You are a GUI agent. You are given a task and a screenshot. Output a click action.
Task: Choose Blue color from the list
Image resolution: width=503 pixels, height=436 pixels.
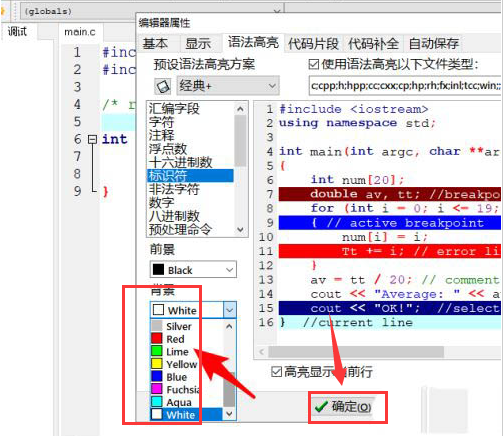[187, 377]
